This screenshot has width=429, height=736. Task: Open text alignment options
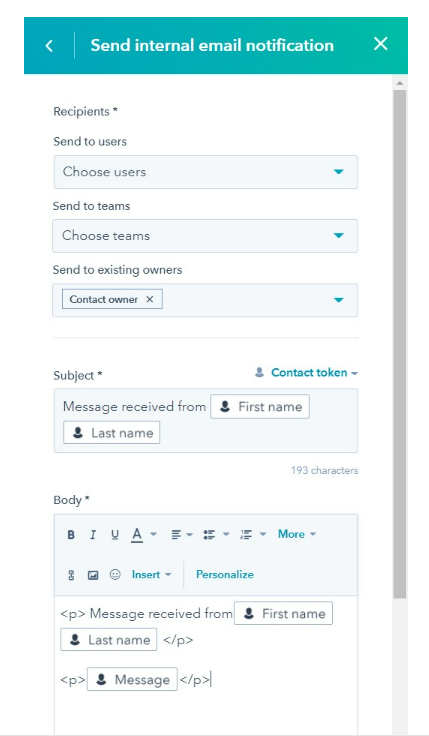[x=182, y=535]
